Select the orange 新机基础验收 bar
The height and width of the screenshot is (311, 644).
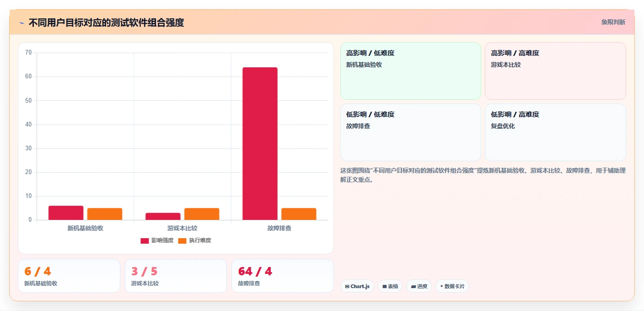pos(105,214)
